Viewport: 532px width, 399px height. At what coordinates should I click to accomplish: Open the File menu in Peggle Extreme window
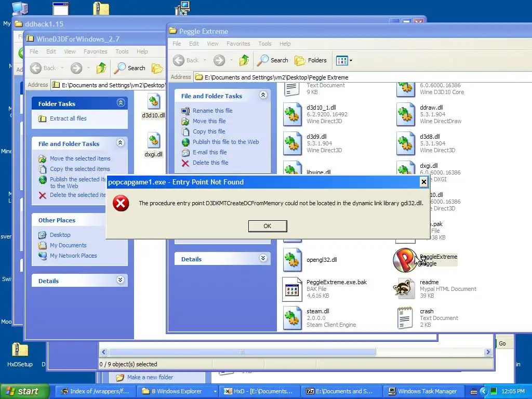(x=177, y=44)
